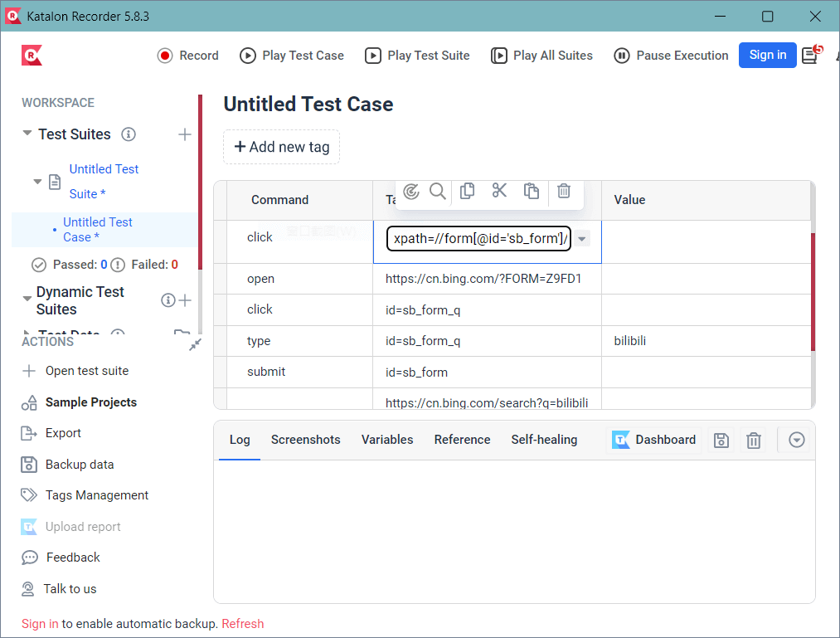840x638 pixels.
Task: Open the Dynamic Test Suites info icon
Action: pyautogui.click(x=168, y=300)
